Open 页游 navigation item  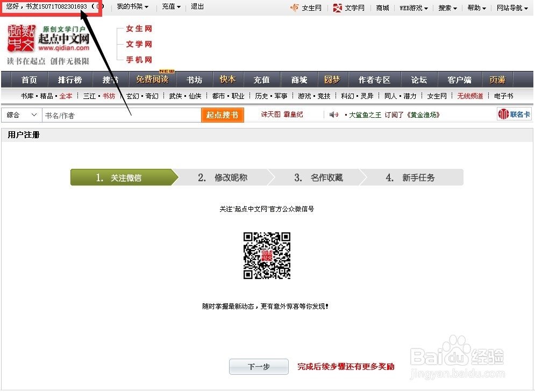[x=497, y=80]
